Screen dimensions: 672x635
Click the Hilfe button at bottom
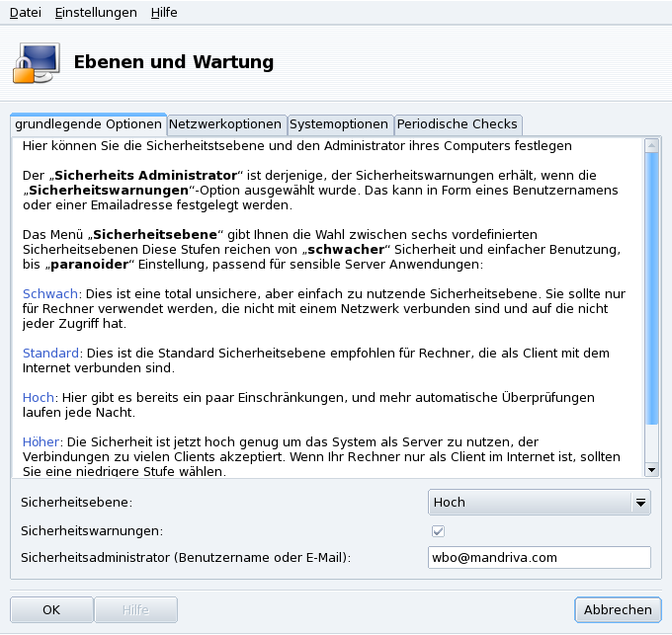pyautogui.click(x=135, y=610)
